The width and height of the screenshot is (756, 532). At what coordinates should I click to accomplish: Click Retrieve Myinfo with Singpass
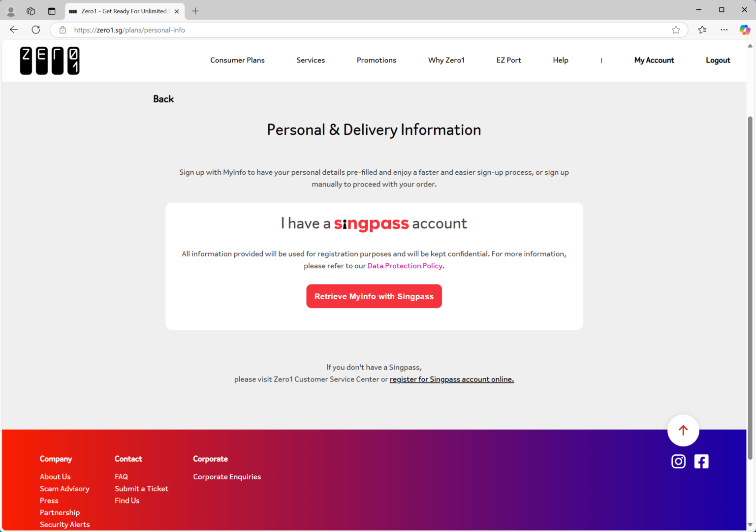(x=374, y=296)
